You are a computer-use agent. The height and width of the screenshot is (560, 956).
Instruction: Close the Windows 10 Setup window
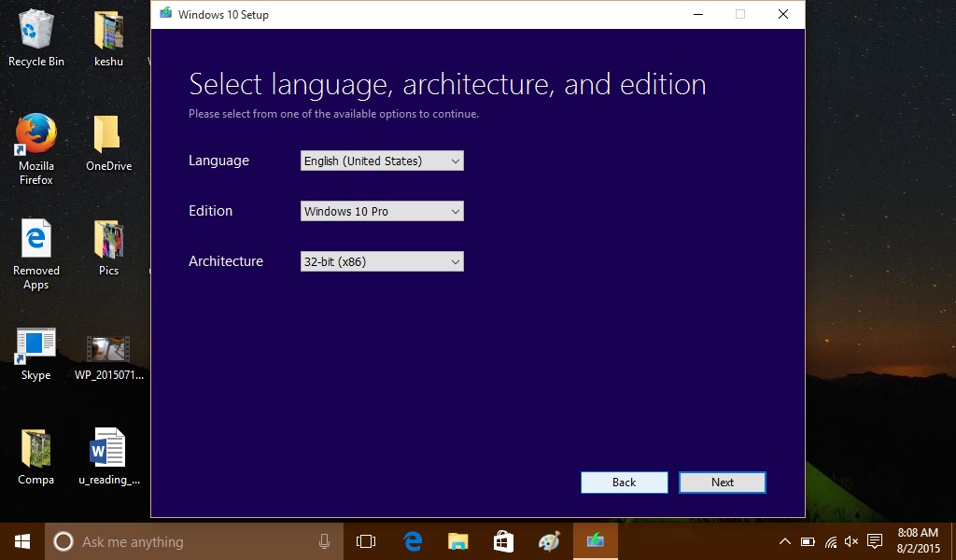(783, 14)
